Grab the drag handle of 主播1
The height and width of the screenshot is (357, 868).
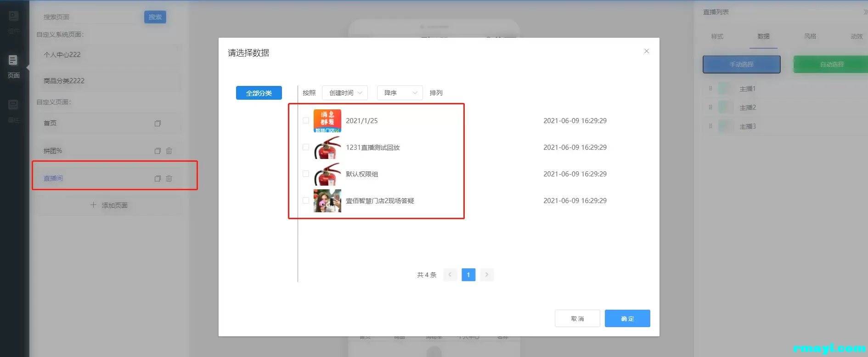pyautogui.click(x=710, y=88)
